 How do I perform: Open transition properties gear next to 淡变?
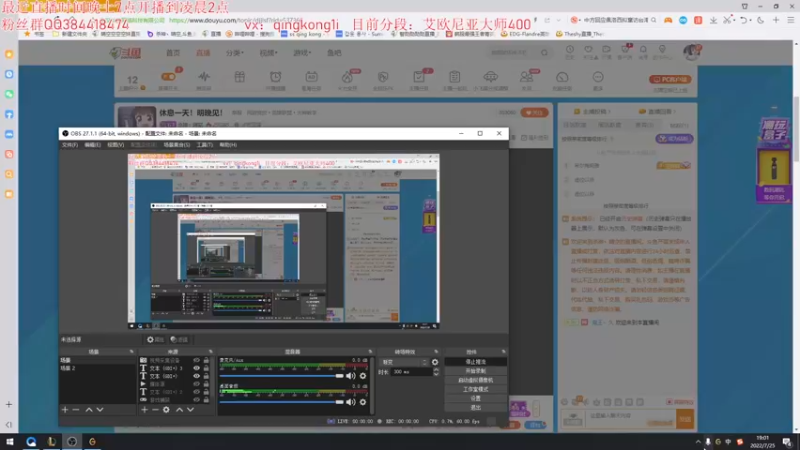click(x=435, y=362)
